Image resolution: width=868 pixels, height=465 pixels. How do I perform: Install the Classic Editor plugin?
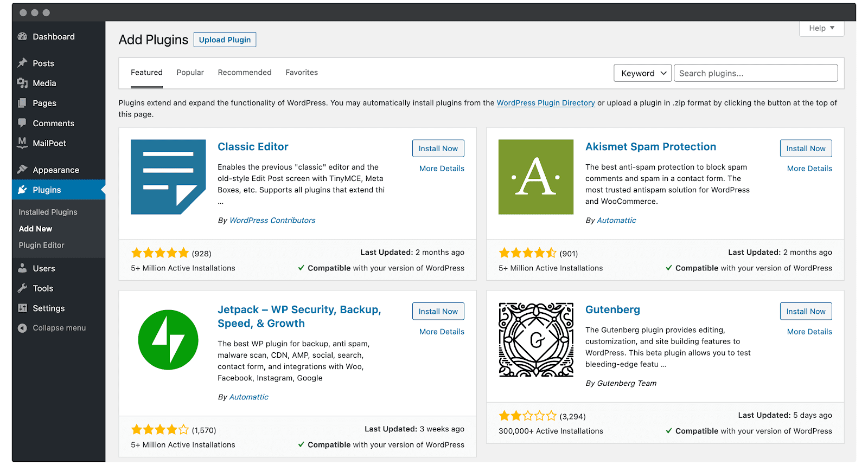[438, 148]
